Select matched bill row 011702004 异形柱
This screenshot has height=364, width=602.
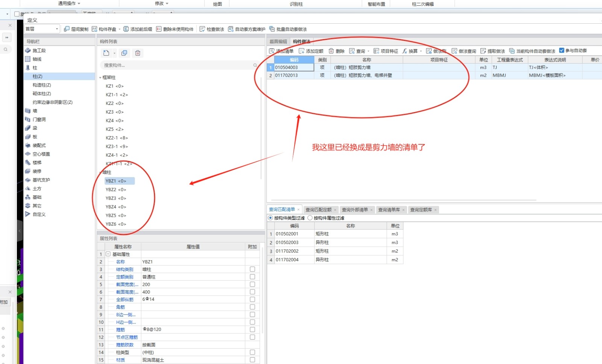(335, 260)
